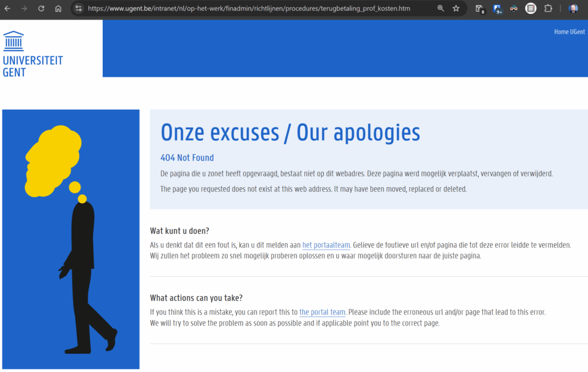Open the zoom magnifier in address bar

point(440,8)
